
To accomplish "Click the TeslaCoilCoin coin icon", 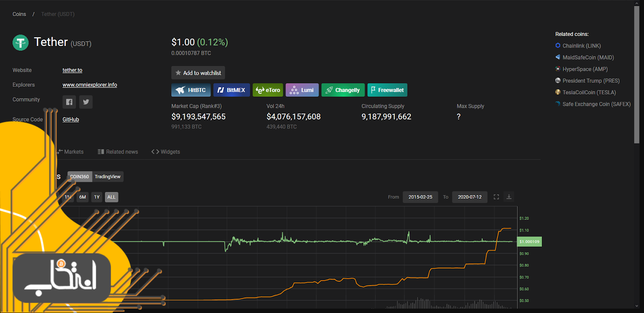I will [x=558, y=92].
